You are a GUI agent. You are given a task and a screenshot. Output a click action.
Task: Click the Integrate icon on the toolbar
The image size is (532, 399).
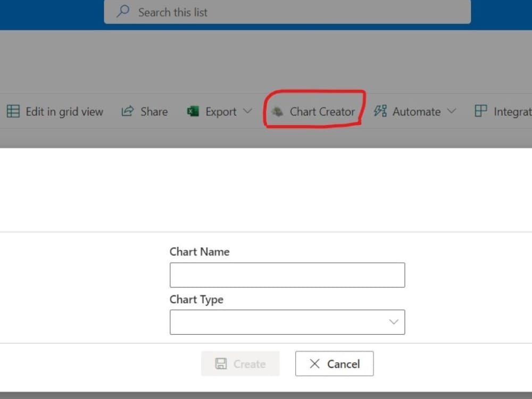(x=480, y=111)
